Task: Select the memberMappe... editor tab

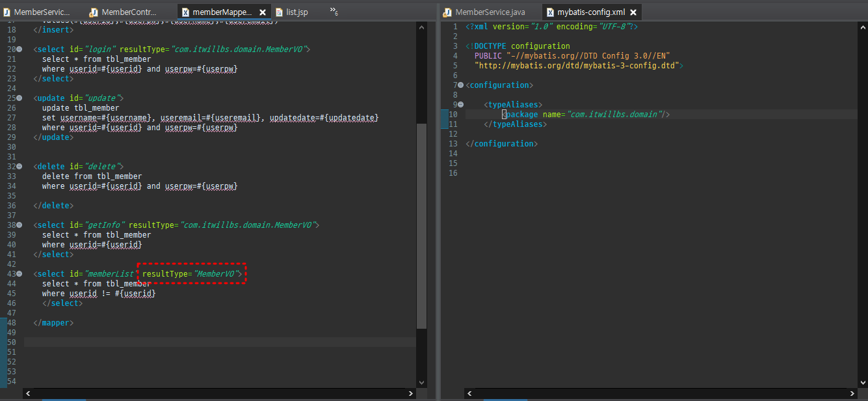Action: tap(222, 12)
